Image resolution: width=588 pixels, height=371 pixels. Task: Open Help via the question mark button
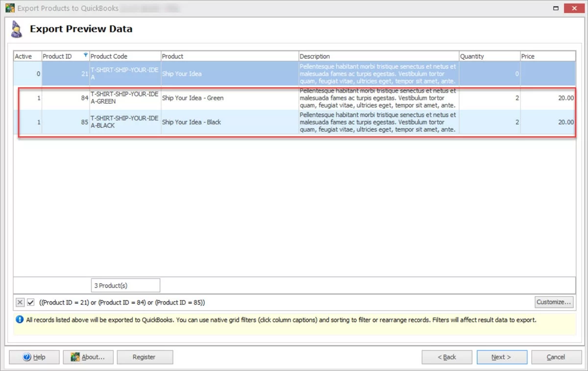click(34, 357)
